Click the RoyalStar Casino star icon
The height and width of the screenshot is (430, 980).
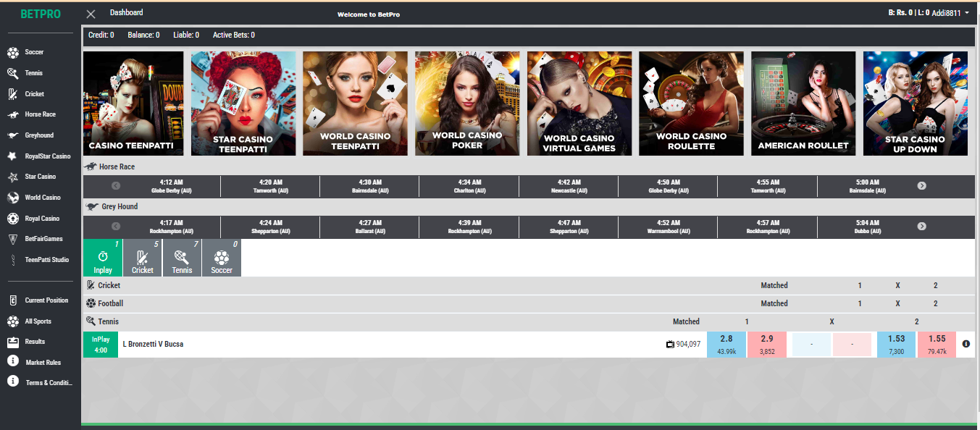[x=13, y=156]
